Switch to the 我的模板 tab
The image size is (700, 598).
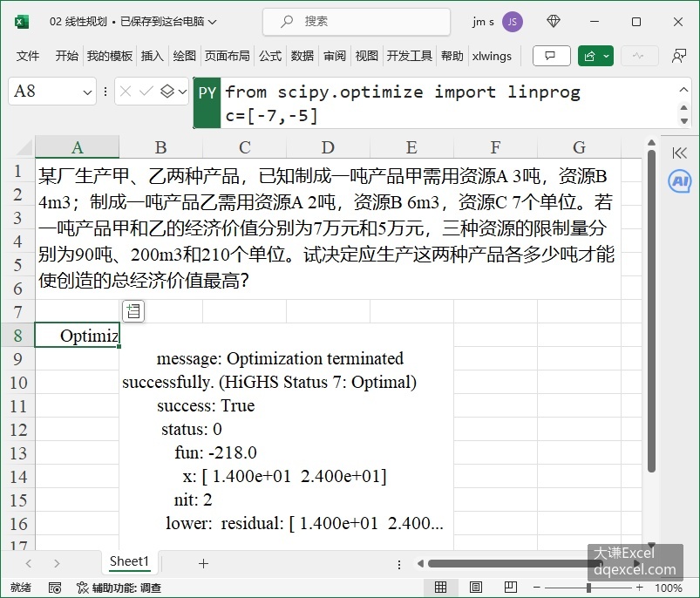pyautogui.click(x=110, y=56)
